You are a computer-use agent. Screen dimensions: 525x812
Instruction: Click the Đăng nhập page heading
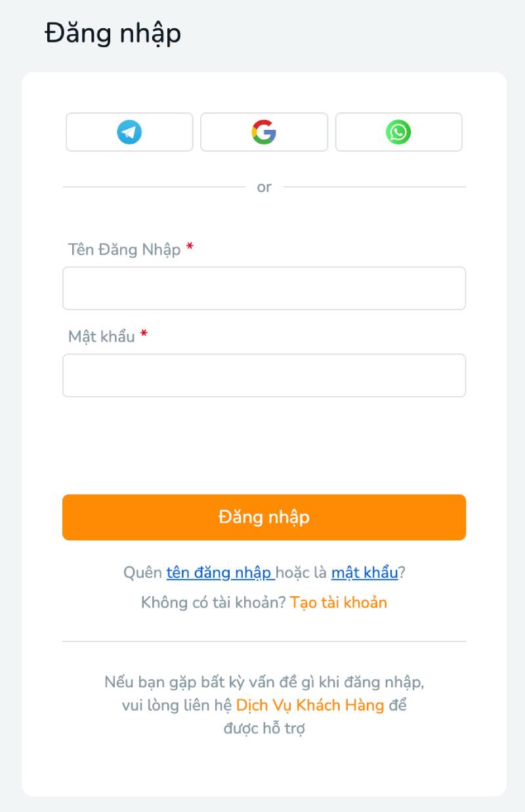[112, 33]
